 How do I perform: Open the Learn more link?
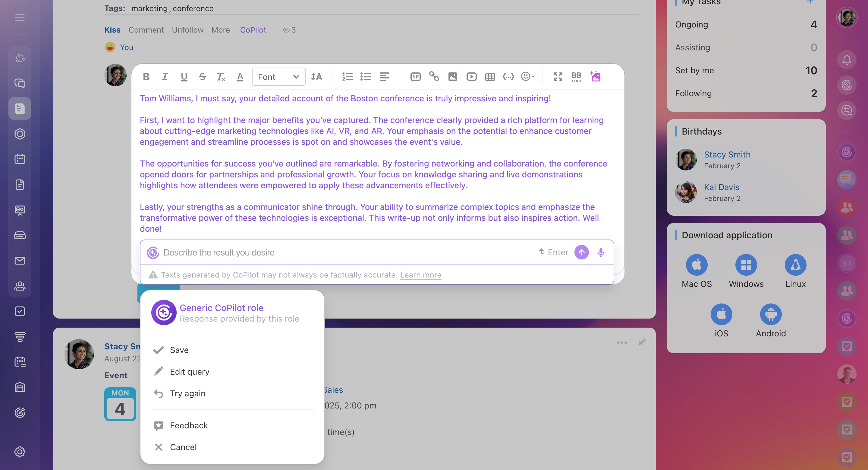coord(420,275)
